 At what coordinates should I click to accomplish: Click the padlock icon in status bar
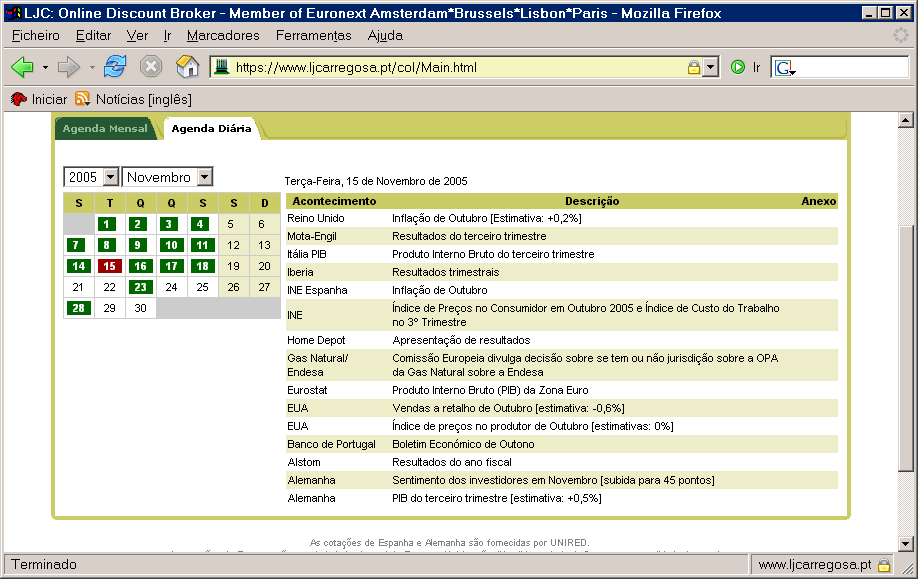point(884,565)
